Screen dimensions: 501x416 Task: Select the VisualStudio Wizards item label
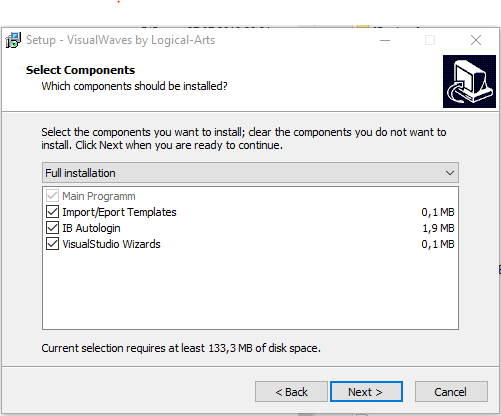coord(111,244)
